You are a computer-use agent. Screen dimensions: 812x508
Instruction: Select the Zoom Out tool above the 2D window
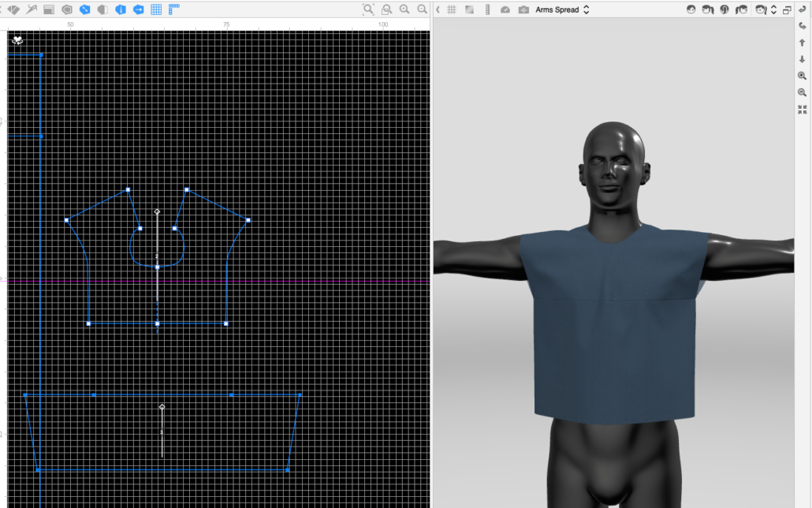coord(421,9)
